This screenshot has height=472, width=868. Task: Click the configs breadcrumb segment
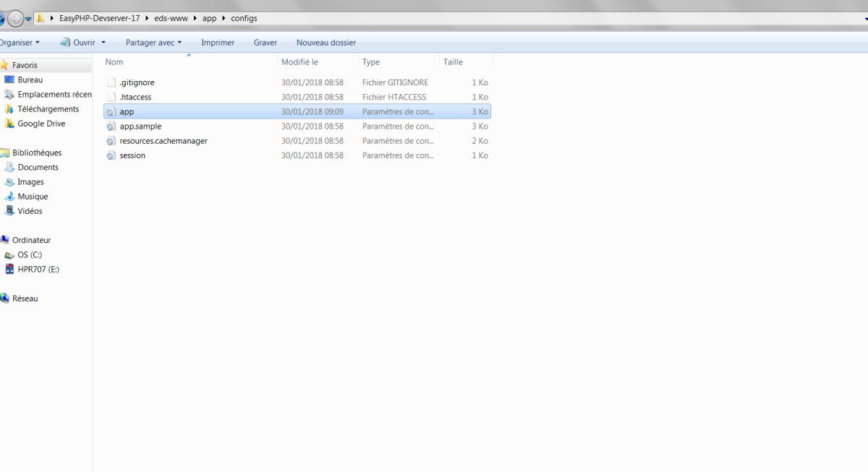pyautogui.click(x=244, y=18)
